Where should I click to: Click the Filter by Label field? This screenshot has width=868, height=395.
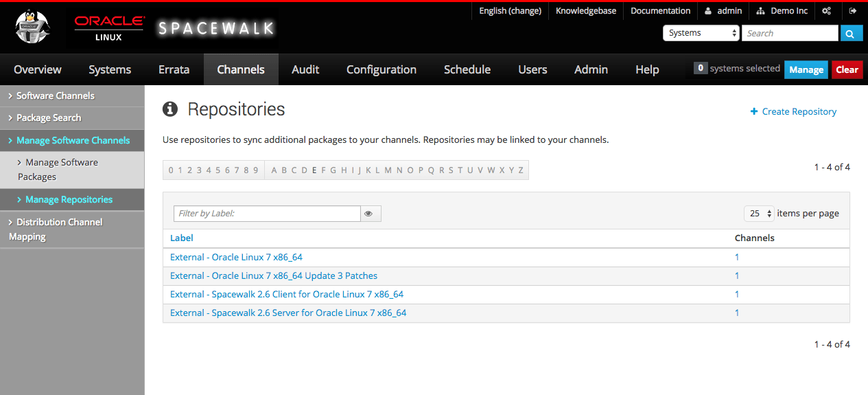click(x=267, y=214)
